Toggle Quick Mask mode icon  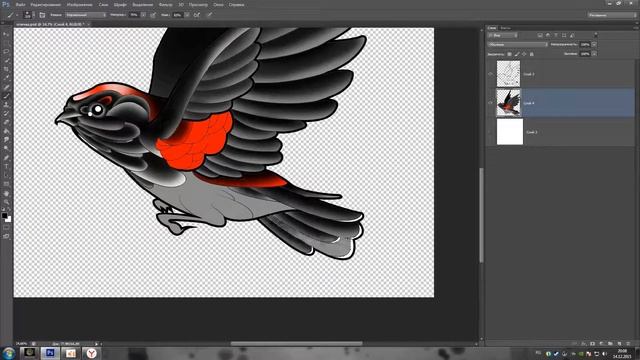pyautogui.click(x=6, y=228)
